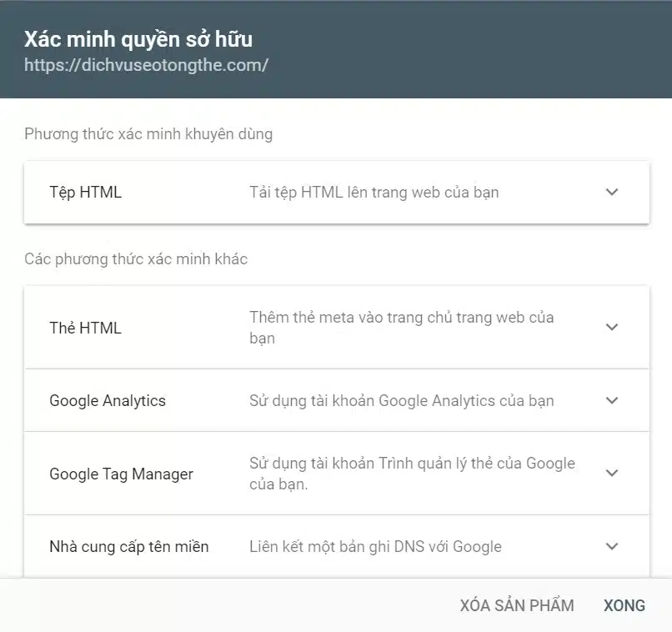Screen dimensions: 672x632
Task: Click "Tải tệp HTML lên trang web" description
Action: pyautogui.click(x=374, y=192)
